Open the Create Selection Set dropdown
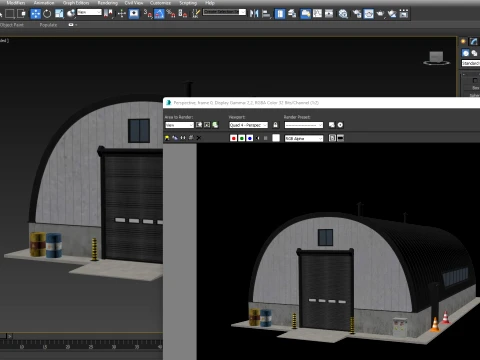The image size is (480, 360). coord(224,12)
